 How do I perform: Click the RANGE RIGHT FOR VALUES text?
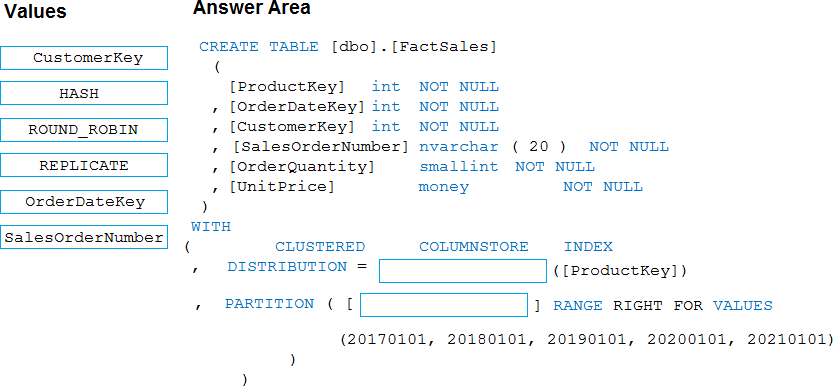tap(662, 306)
